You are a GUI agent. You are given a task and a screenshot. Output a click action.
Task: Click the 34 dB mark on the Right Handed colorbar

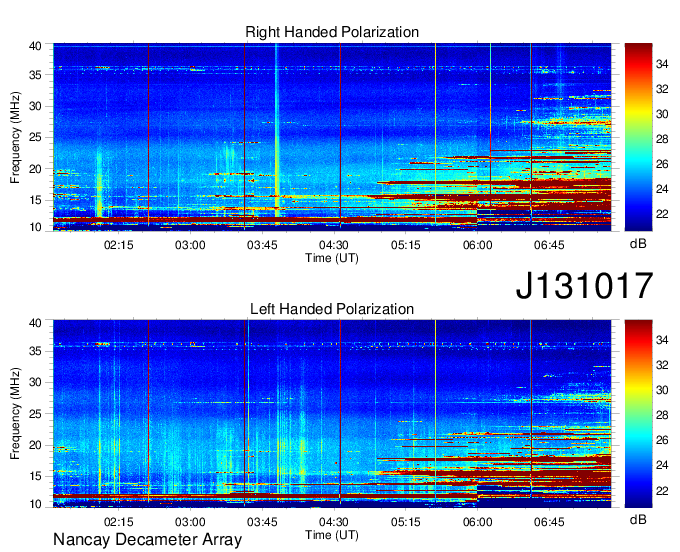662,64
